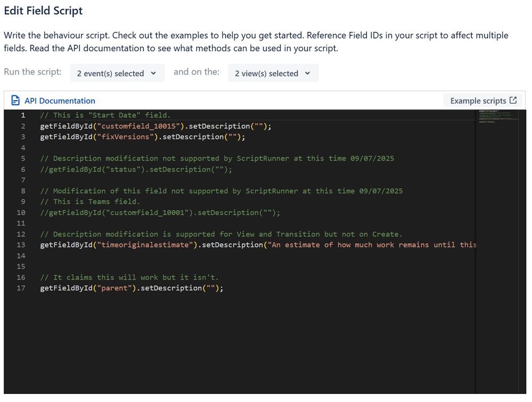Screen dimensions: 532x402
Task: Click the parent setDescription line
Action: coord(132,288)
